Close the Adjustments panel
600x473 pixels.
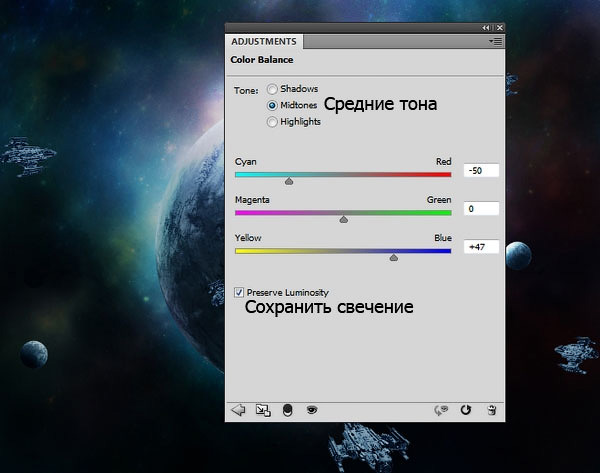(498, 28)
